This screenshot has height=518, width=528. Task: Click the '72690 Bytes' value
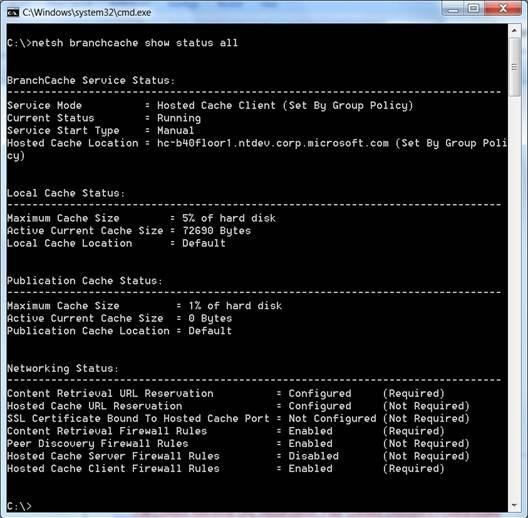coord(217,231)
